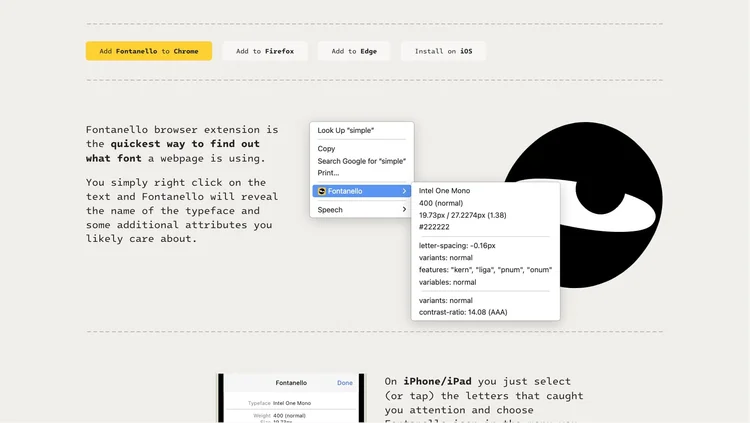Click Add Fontanello to Chrome button

coord(149,51)
